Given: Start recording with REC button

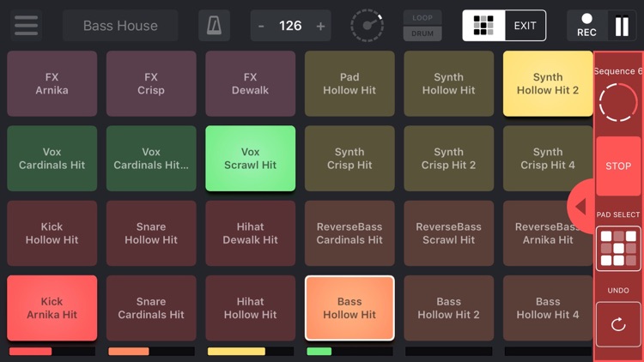Looking at the screenshot, I should point(586,25).
